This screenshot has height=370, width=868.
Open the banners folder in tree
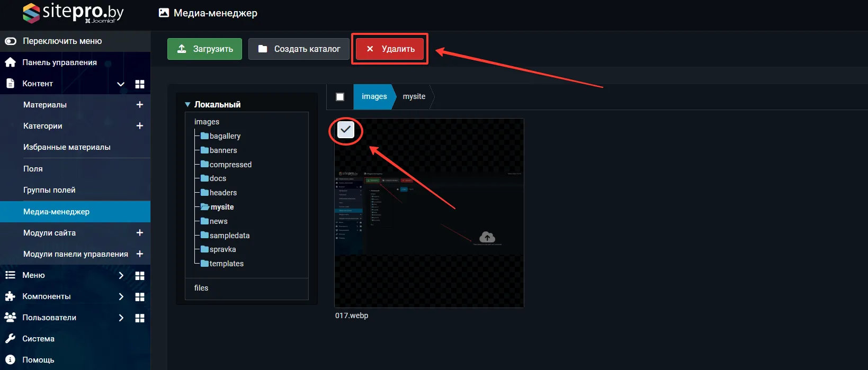[223, 150]
